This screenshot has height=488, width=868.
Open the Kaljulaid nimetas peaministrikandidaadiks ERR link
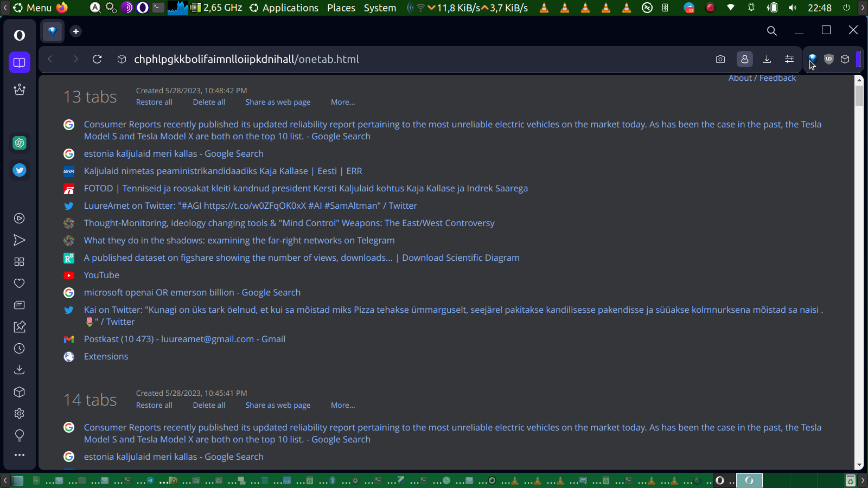point(223,171)
